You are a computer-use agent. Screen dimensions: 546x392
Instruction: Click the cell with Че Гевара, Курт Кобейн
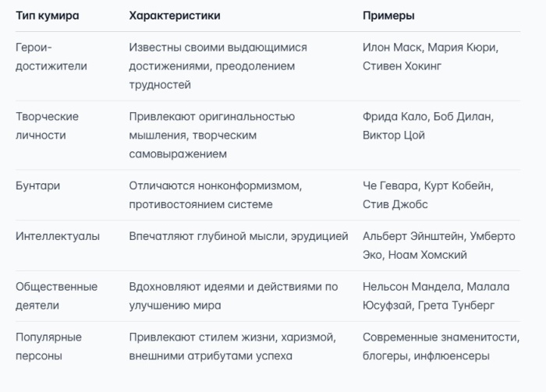point(427,196)
